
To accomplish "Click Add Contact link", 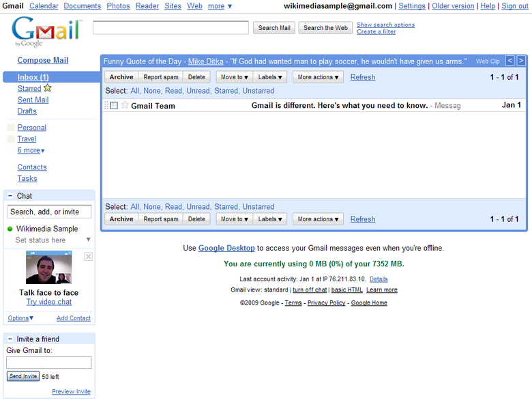I will click(x=73, y=318).
